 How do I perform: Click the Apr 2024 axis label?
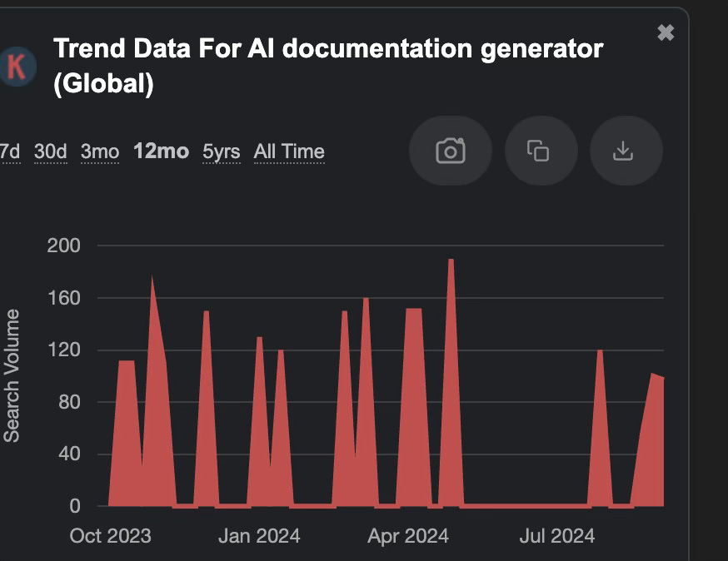(x=408, y=536)
